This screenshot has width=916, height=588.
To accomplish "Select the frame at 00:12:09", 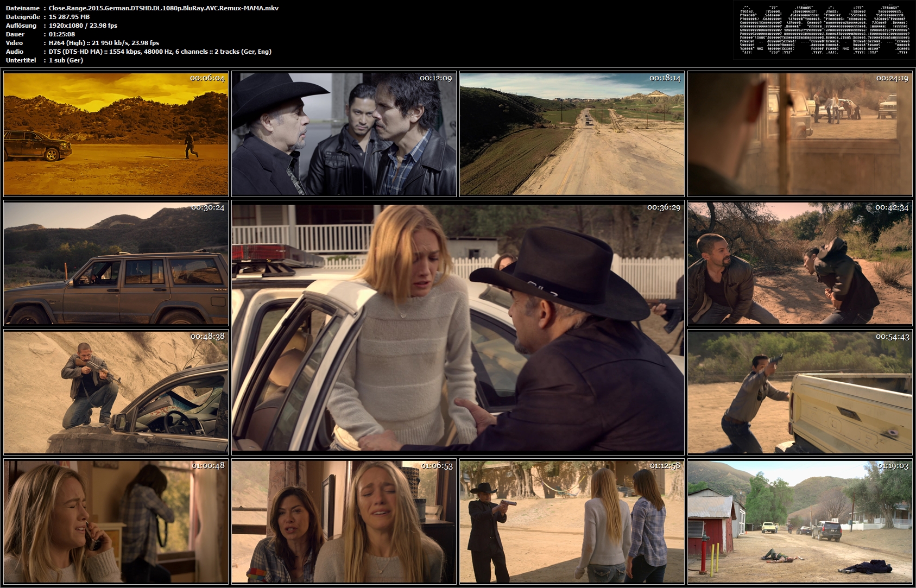I will coord(344,134).
